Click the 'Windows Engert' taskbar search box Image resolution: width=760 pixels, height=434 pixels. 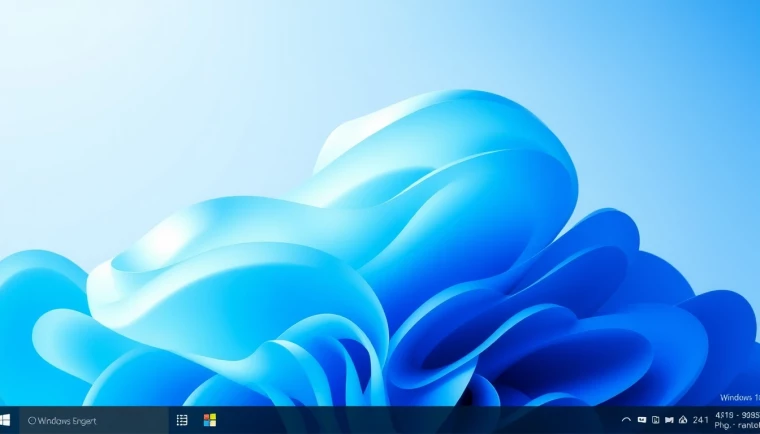[94, 420]
